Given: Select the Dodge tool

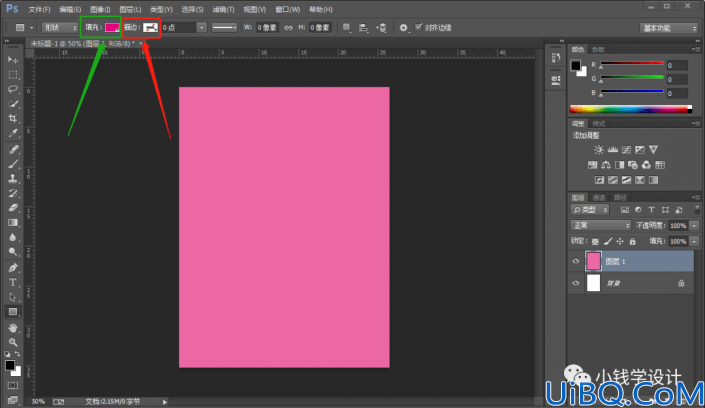Looking at the screenshot, I should [13, 252].
